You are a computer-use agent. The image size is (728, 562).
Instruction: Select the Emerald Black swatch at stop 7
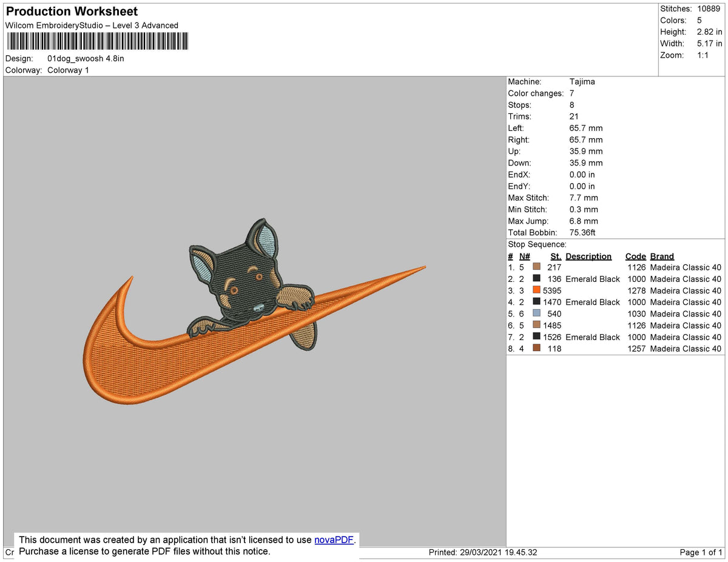tap(536, 337)
